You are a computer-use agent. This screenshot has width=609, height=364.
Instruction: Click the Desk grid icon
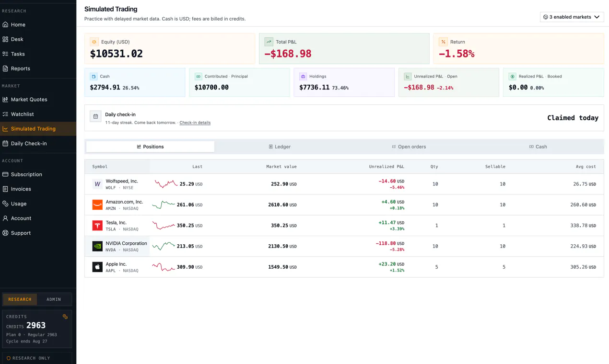click(5, 39)
